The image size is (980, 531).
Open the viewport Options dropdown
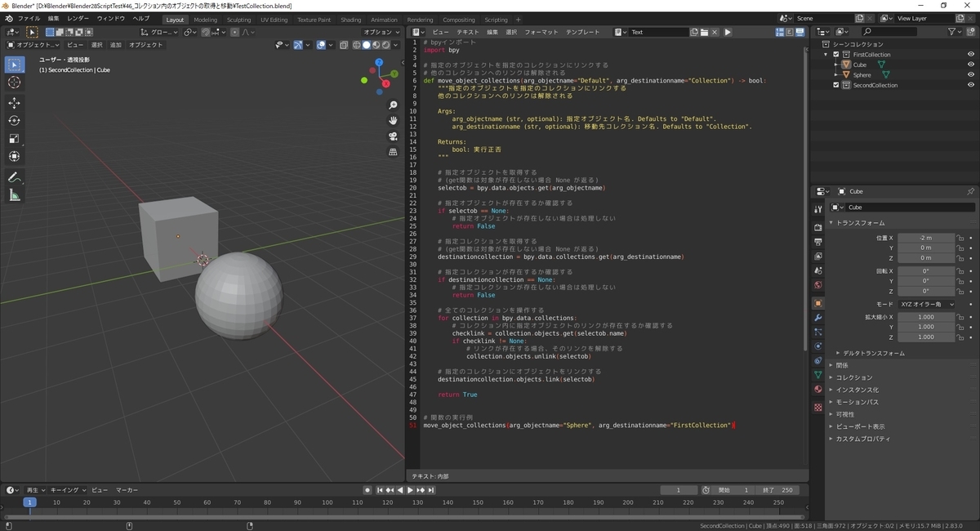[x=381, y=32]
